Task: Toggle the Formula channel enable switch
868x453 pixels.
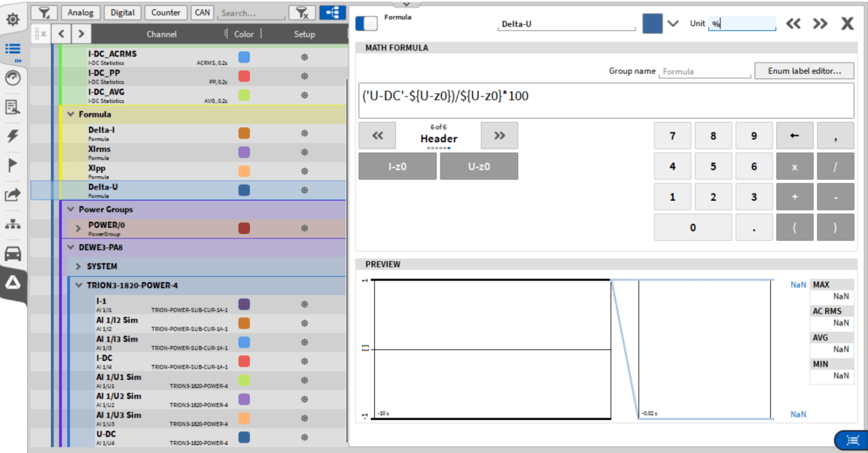Action: [367, 23]
